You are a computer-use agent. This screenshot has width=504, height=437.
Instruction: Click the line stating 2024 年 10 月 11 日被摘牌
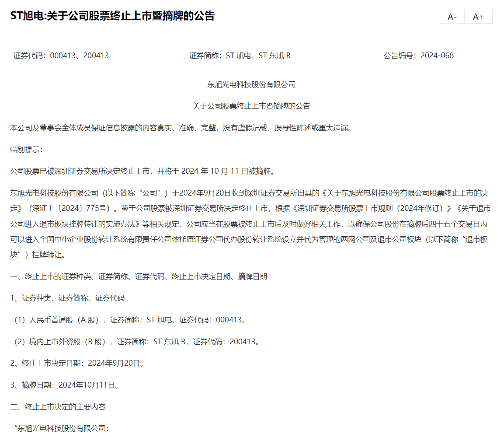point(143,171)
